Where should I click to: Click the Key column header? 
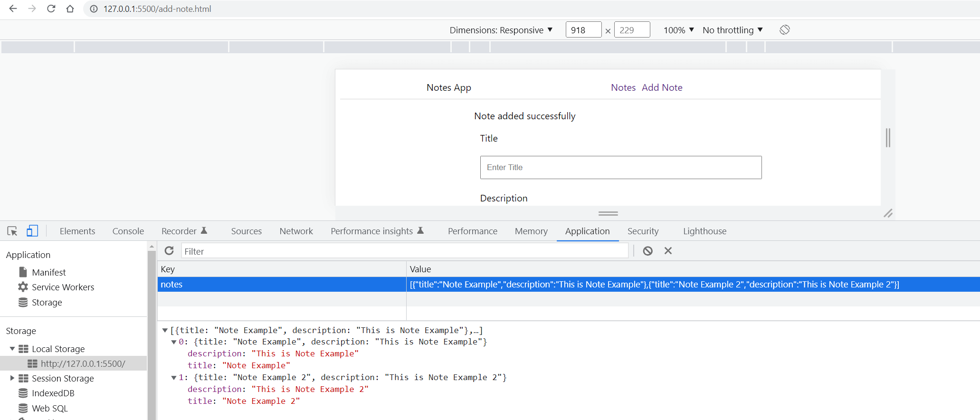(282, 269)
